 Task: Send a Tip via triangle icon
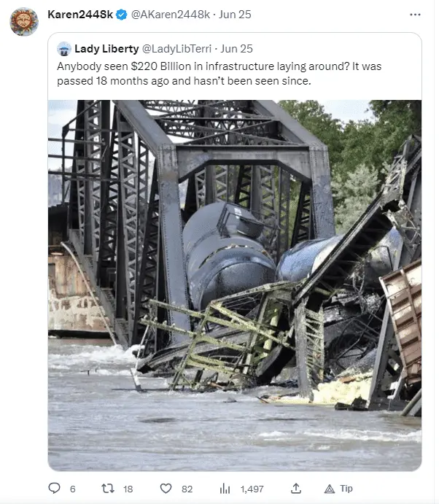point(330,489)
